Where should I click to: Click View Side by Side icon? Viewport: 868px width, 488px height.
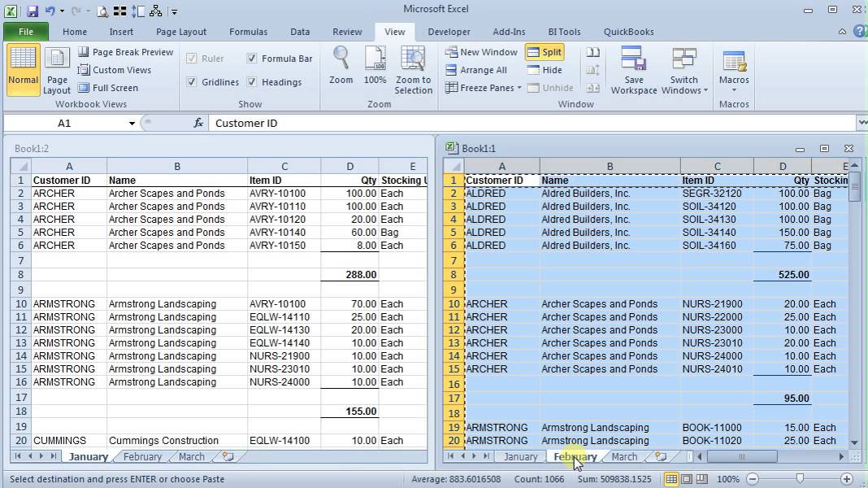pyautogui.click(x=592, y=52)
